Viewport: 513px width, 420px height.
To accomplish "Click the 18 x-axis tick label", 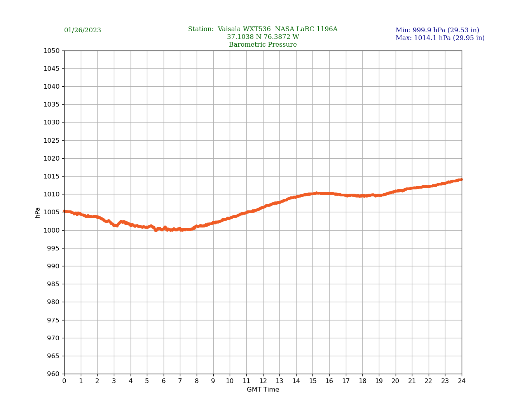I will (x=362, y=381).
